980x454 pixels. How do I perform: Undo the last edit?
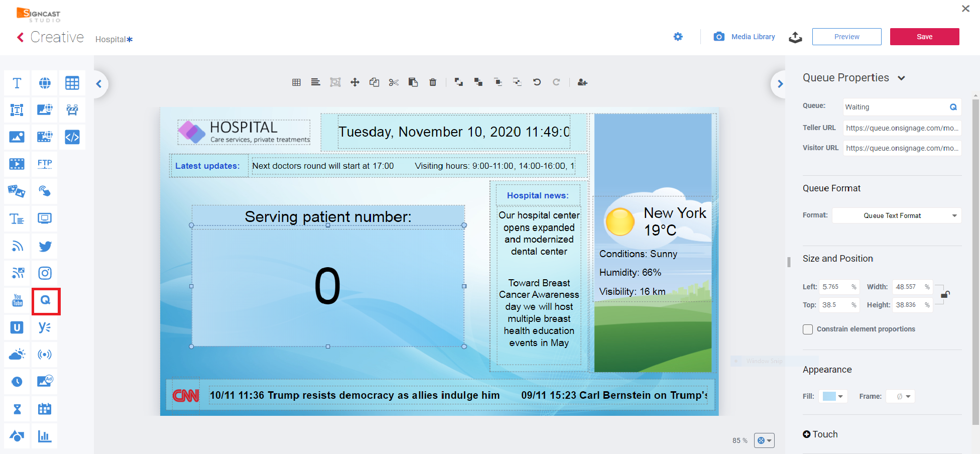537,82
